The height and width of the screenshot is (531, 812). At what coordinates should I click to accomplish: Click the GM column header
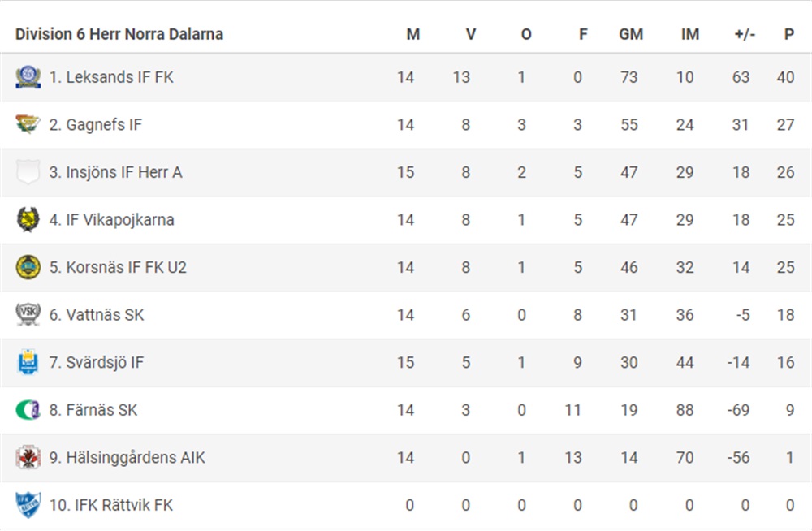click(x=631, y=34)
